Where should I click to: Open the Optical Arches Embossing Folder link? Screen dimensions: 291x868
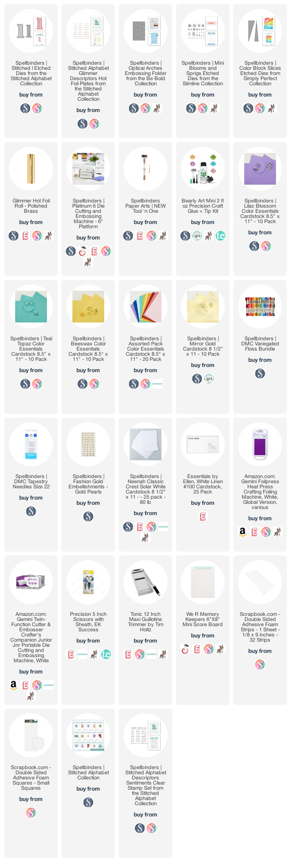[x=145, y=73]
